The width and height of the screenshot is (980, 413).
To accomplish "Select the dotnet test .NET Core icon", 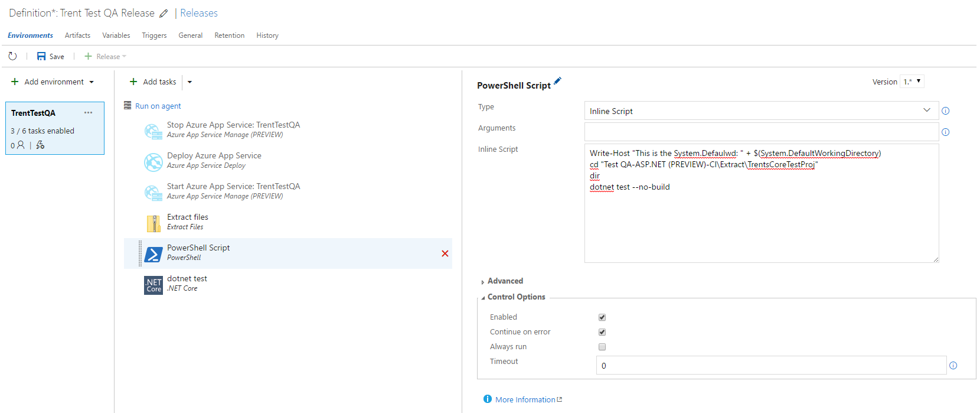I will pyautogui.click(x=153, y=285).
